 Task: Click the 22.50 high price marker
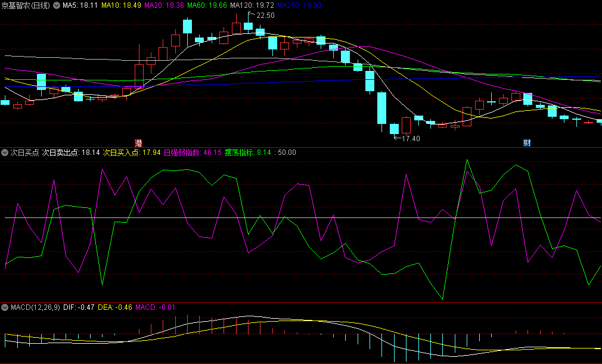coord(265,15)
